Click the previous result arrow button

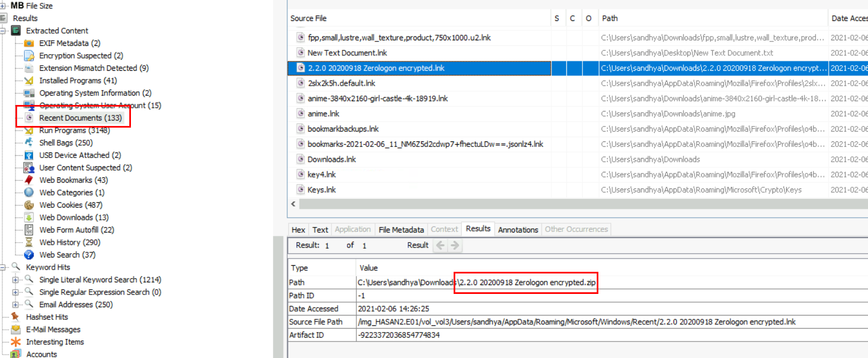[x=440, y=245]
